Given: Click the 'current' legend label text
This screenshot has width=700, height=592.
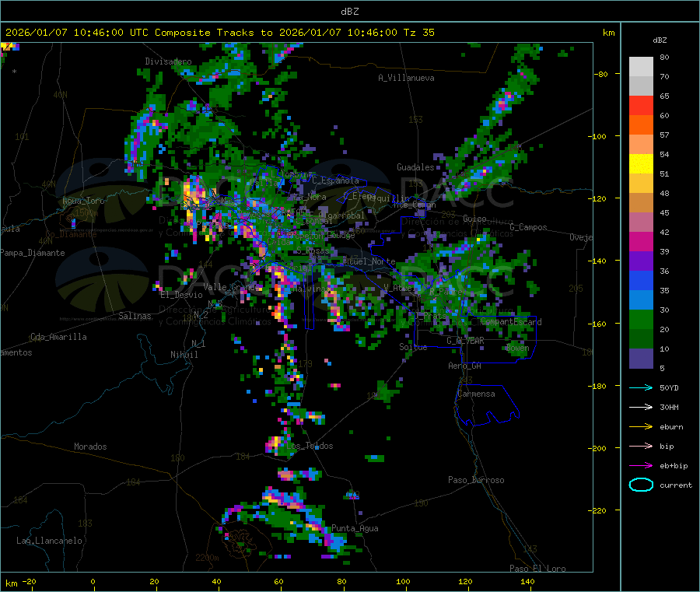Looking at the screenshot, I should pyautogui.click(x=676, y=485).
